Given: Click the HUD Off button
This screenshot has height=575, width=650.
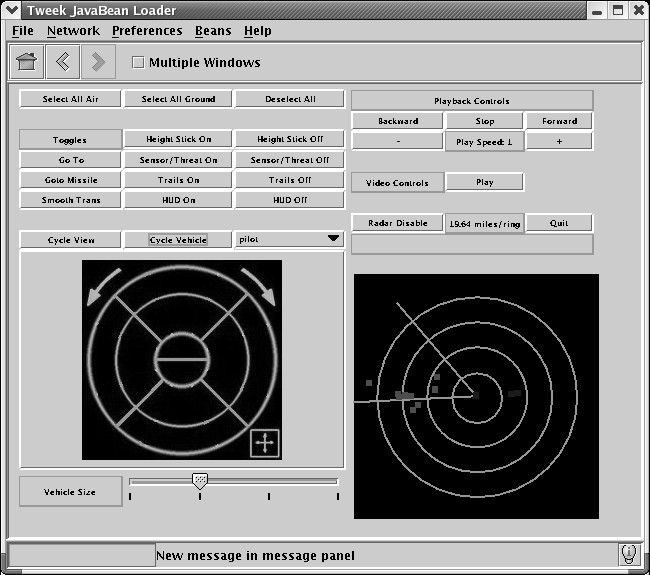Looking at the screenshot, I should [x=290, y=200].
